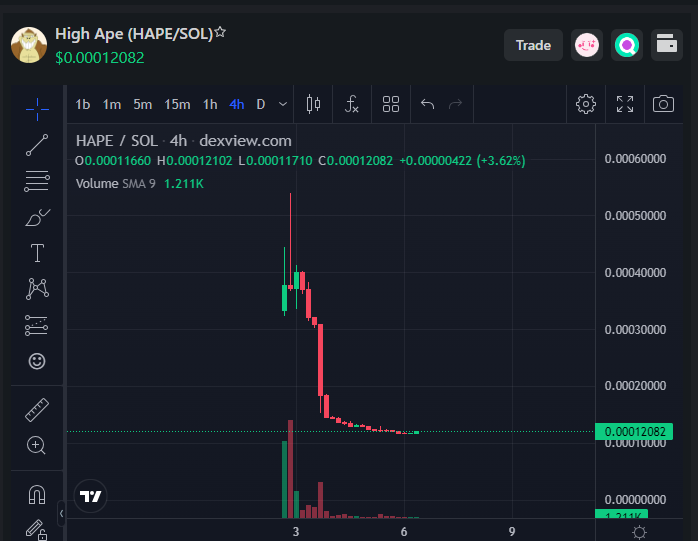Open the wallet icon button
This screenshot has width=698, height=541.
pos(667,45)
